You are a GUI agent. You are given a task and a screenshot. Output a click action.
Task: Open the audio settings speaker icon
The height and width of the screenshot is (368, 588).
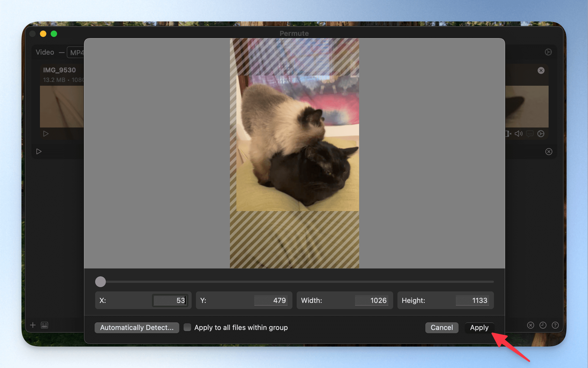tap(519, 134)
